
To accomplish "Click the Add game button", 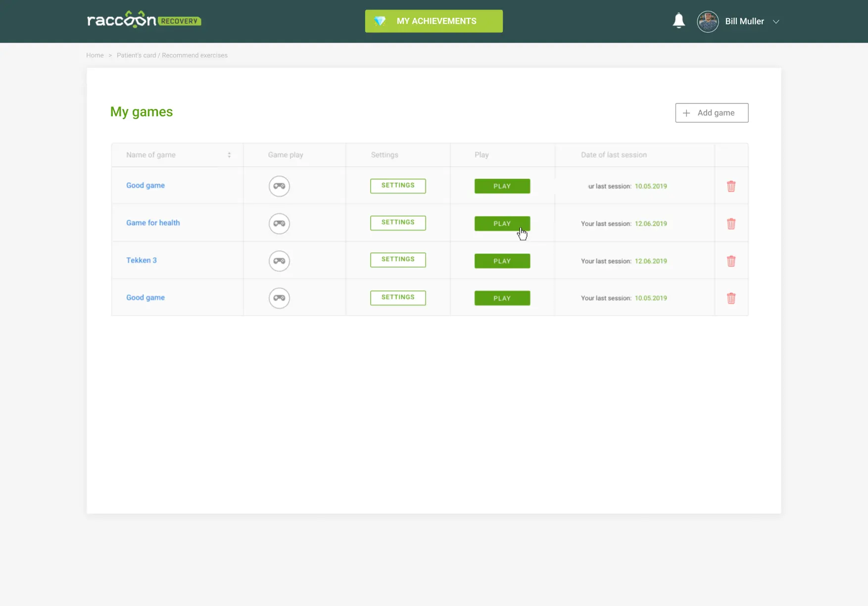I will tap(711, 113).
